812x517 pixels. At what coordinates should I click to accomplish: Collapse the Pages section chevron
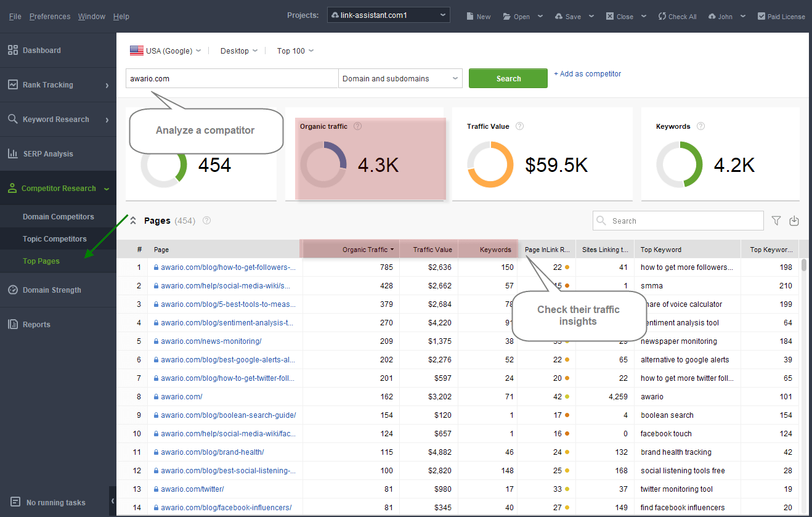pyautogui.click(x=132, y=221)
